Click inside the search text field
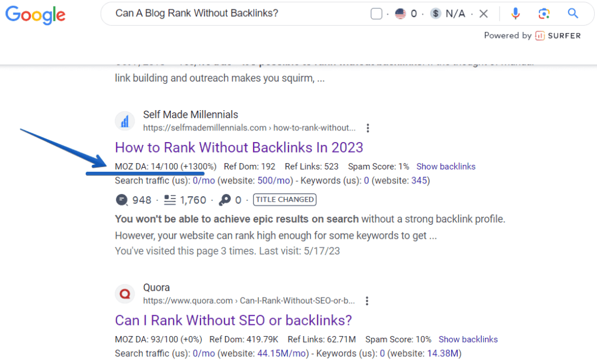Viewport: 597px width, 364px height. coord(233,13)
